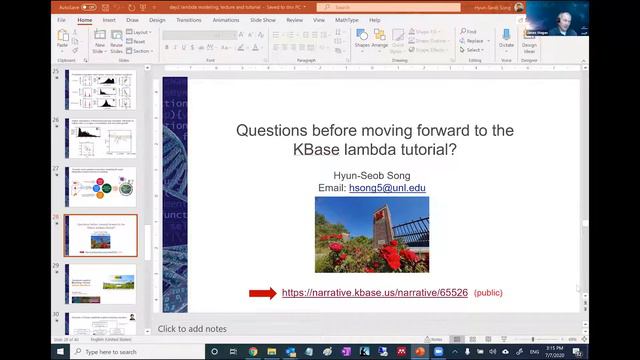Viewport: 640px width, 360px height.
Task: Start Dictate voice input
Action: point(506,39)
